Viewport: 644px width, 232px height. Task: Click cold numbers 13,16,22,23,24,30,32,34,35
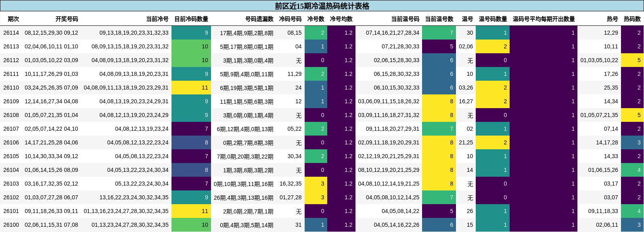(134, 197)
